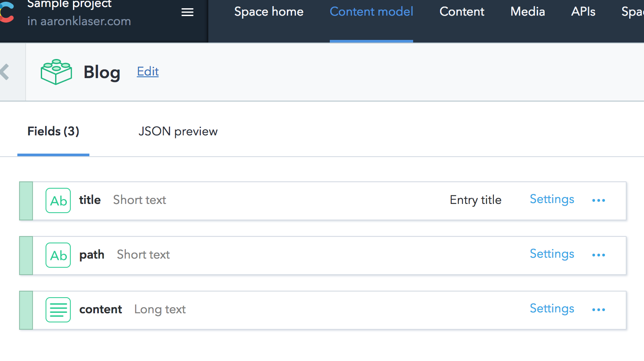
Task: Go to the Space home tab
Action: (x=269, y=12)
